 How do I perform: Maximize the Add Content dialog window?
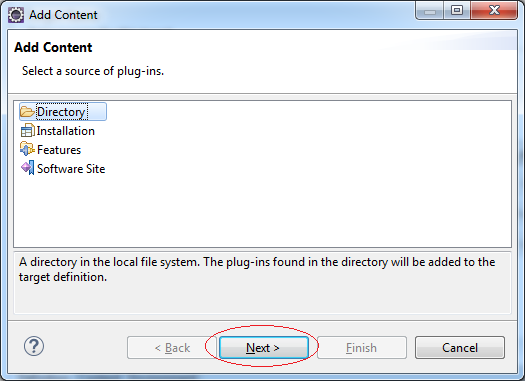(457, 11)
